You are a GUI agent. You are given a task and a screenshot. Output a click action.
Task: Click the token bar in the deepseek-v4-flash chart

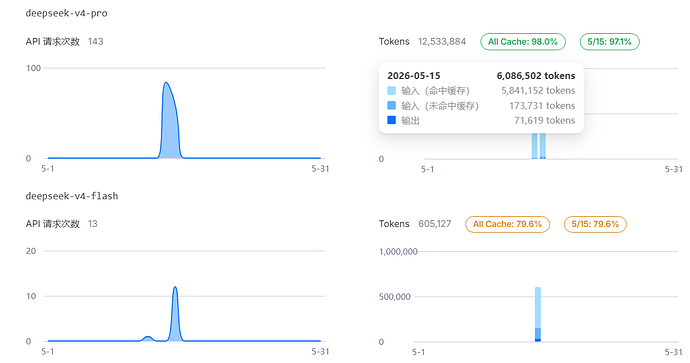538,314
